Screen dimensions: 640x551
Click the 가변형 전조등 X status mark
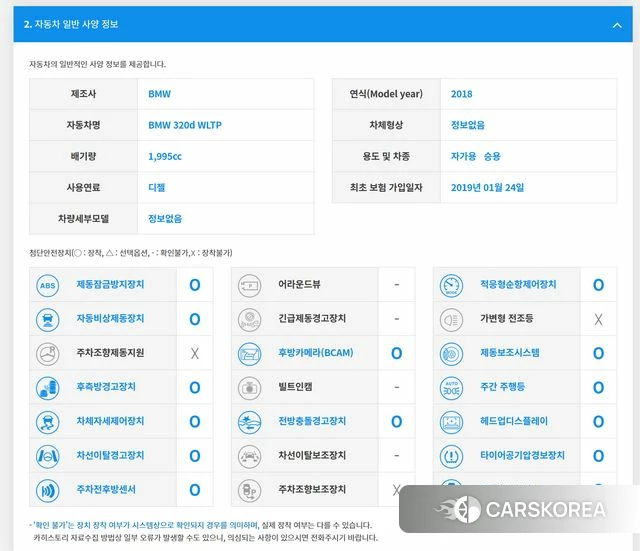point(598,320)
